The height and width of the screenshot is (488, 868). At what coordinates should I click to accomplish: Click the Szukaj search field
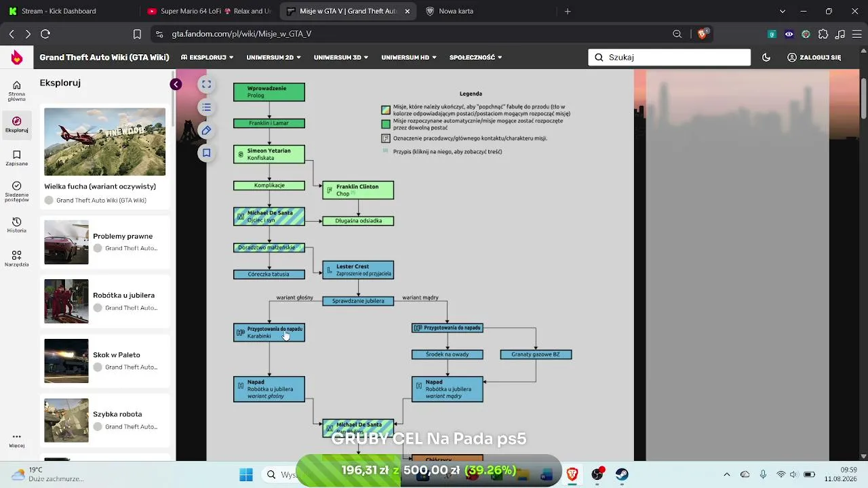click(669, 58)
